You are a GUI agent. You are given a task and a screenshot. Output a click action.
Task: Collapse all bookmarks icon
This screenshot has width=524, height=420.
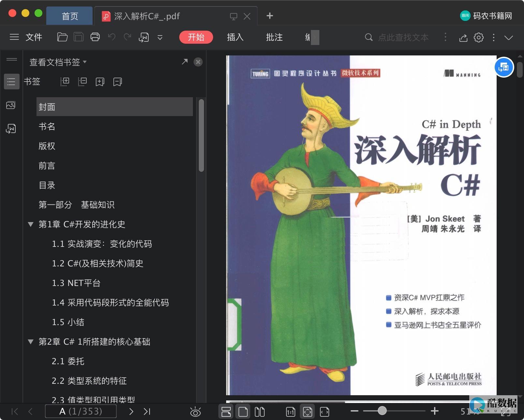[x=82, y=82]
